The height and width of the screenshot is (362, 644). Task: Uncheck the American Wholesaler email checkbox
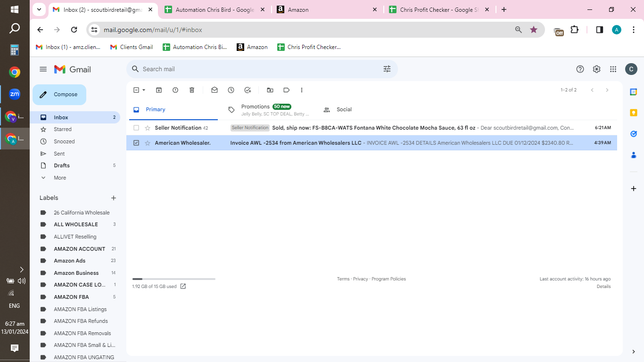click(136, 143)
